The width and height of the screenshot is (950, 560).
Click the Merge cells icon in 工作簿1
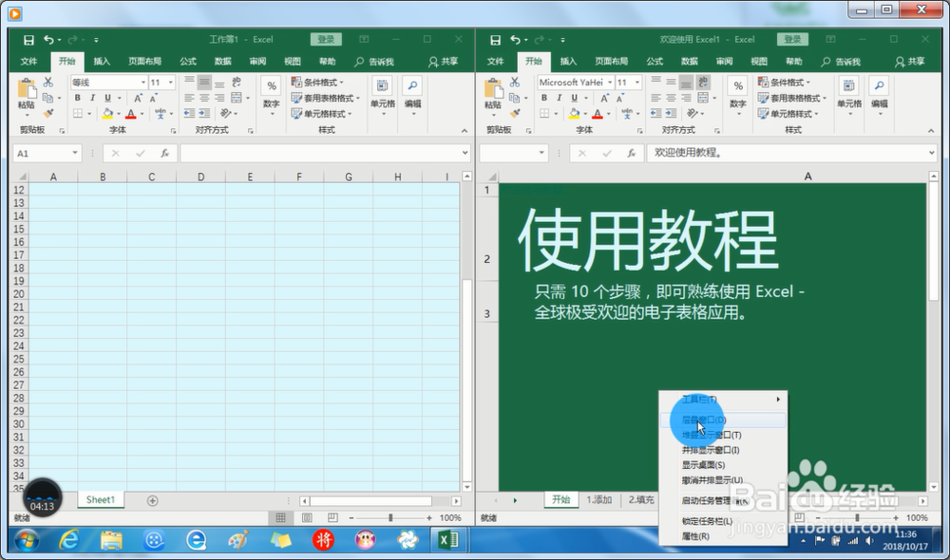(x=237, y=98)
